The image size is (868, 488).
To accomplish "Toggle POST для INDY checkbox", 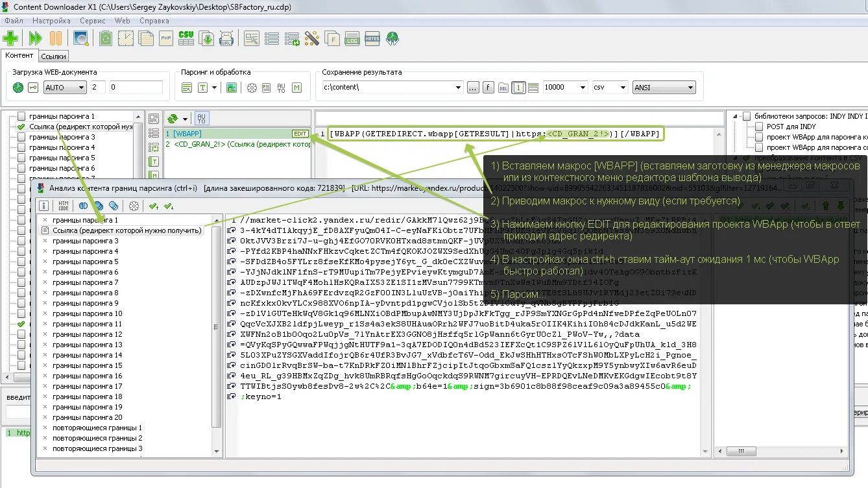I will click(x=758, y=127).
